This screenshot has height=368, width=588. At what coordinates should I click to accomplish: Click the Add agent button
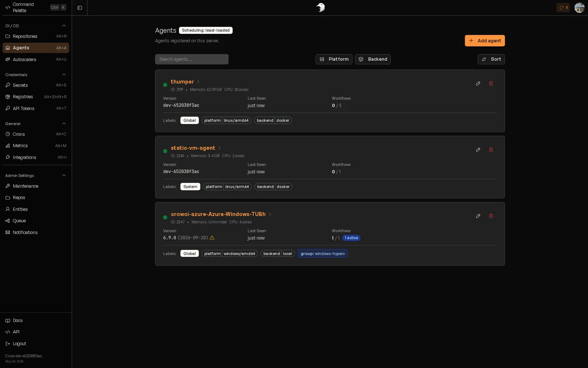(x=485, y=41)
